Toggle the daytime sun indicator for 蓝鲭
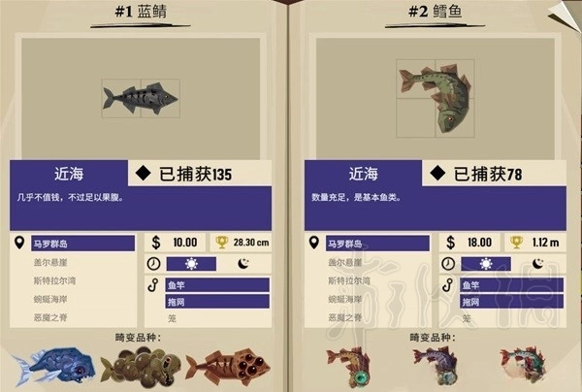Viewport: 582px width, 392px height. (191, 264)
